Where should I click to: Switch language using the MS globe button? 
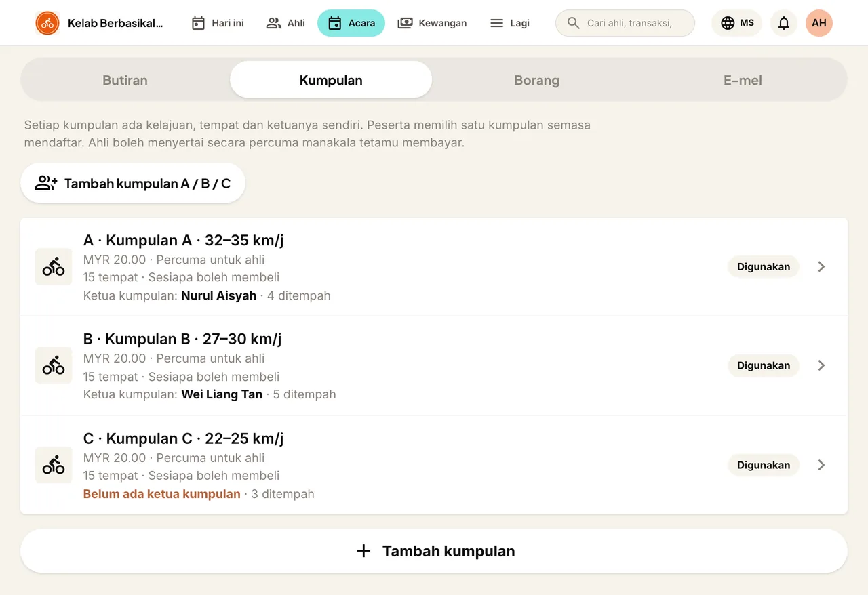[737, 23]
